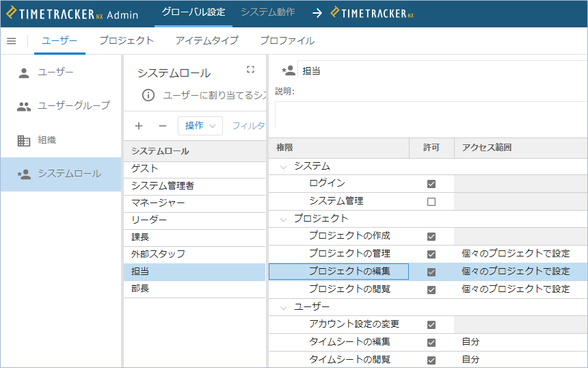This screenshot has height=368, width=588.
Task: Click the system role star-person icon
Action: (24, 174)
